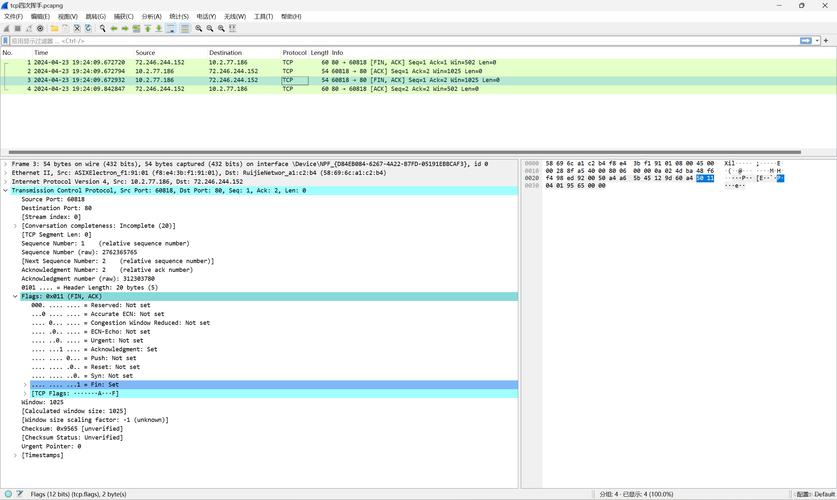
Task: Select packet 1 with Seq=1 Ack=1 Win=502
Action: (418, 62)
